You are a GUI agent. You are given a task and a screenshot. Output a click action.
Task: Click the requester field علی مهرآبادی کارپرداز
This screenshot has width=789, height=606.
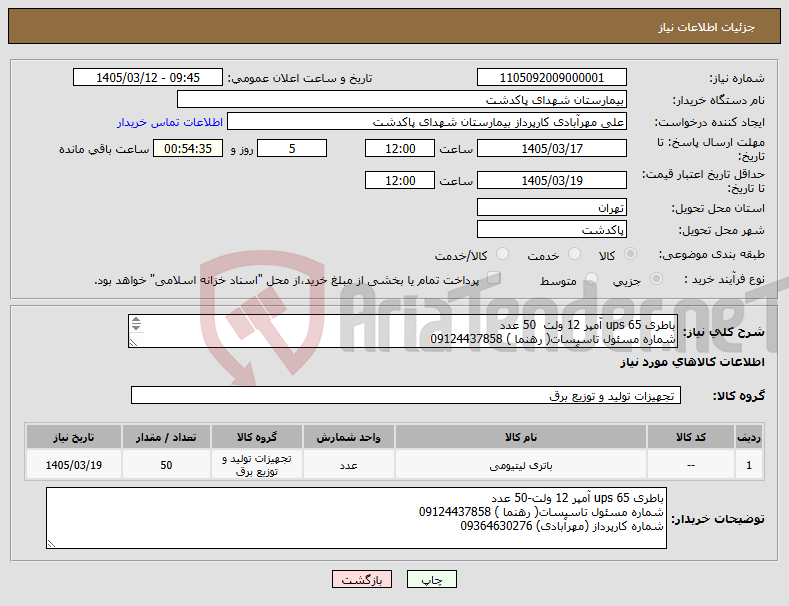click(427, 122)
